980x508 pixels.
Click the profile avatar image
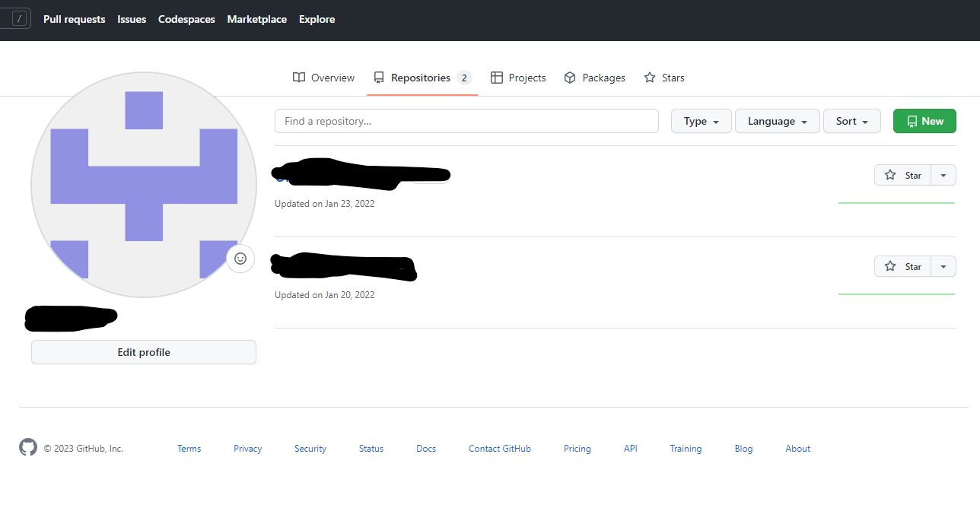click(x=144, y=185)
